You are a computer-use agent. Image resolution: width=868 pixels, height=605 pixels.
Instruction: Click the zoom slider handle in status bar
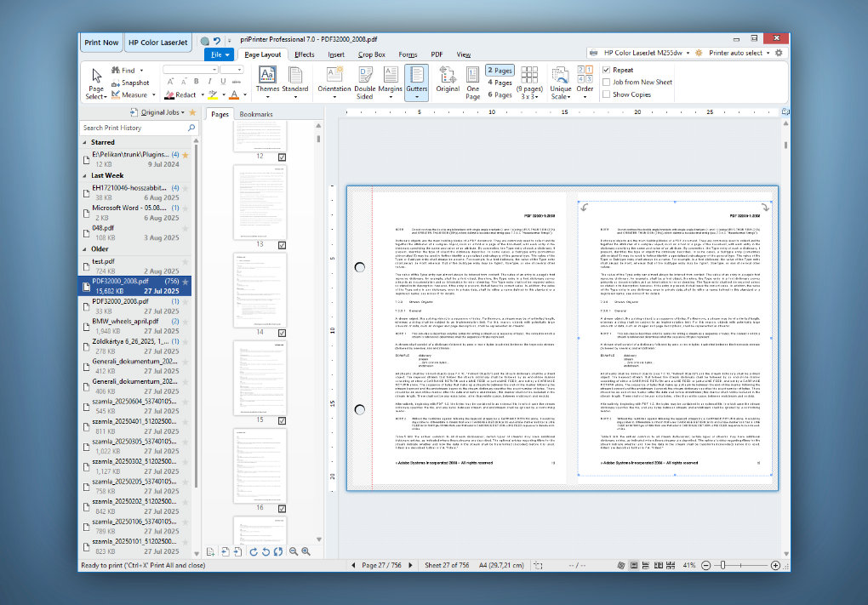722,565
